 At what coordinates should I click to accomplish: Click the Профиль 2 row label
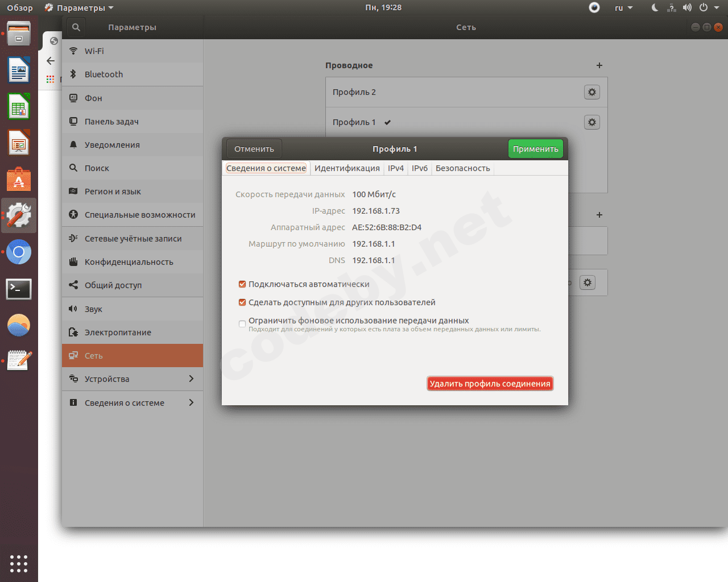click(x=354, y=92)
